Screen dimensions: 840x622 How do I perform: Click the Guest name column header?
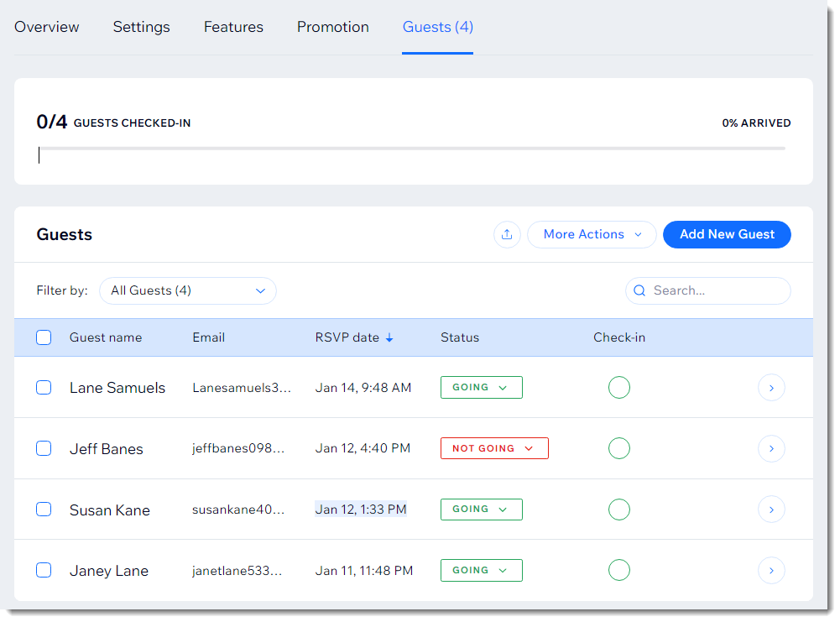coord(106,337)
